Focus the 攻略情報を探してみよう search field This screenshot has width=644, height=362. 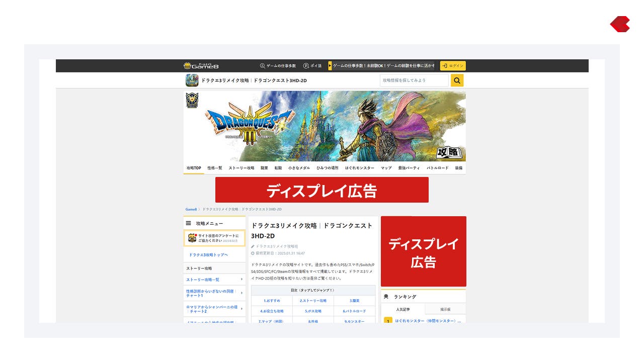pyautogui.click(x=414, y=80)
